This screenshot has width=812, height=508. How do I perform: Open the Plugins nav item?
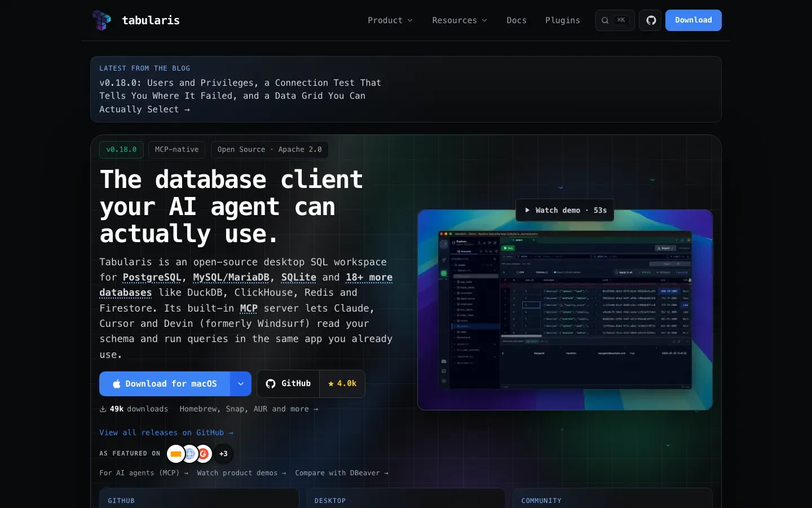coord(562,20)
